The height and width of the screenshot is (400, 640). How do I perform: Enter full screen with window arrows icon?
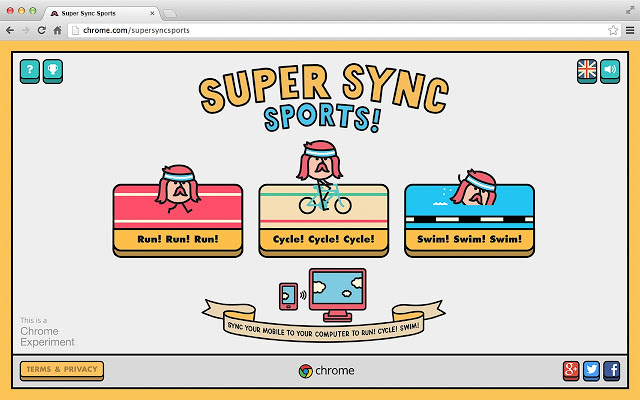(630, 10)
